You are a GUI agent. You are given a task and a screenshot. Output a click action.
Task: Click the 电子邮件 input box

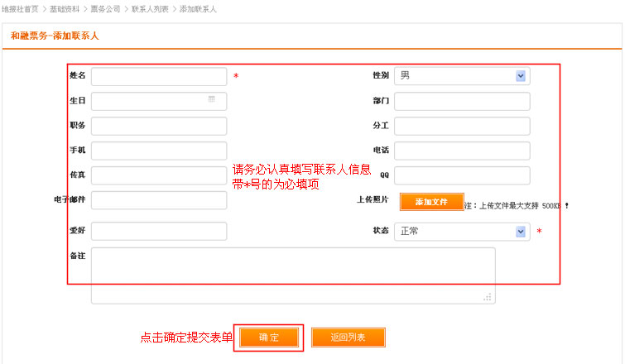[159, 200]
